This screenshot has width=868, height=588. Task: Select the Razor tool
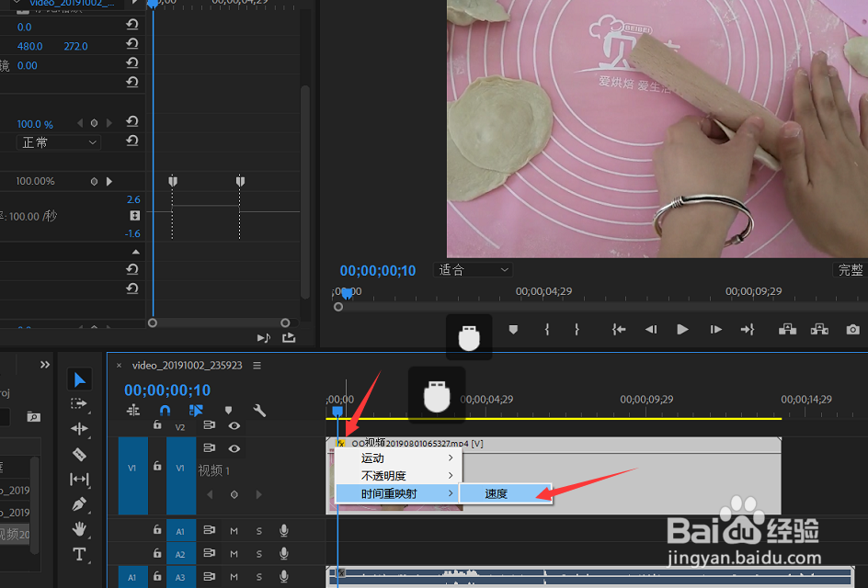(x=79, y=454)
